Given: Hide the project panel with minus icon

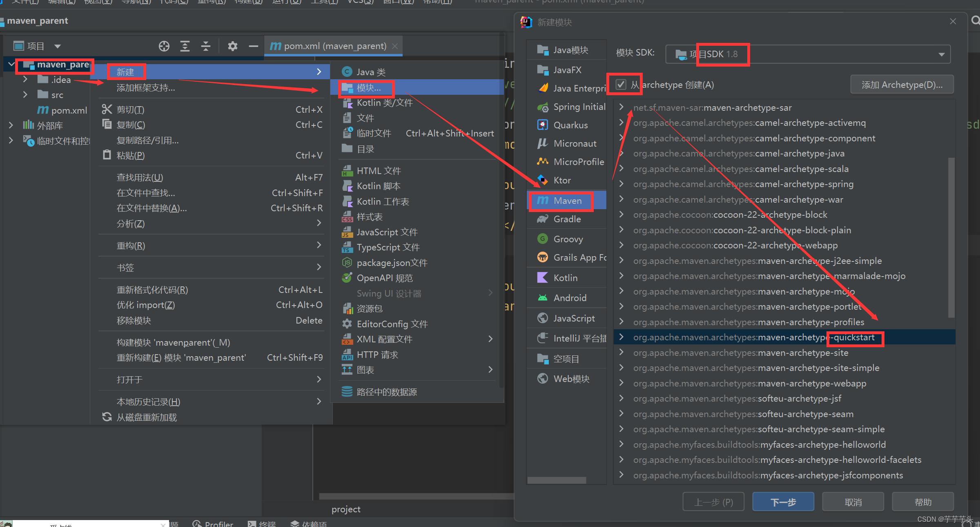Looking at the screenshot, I should tap(253, 46).
